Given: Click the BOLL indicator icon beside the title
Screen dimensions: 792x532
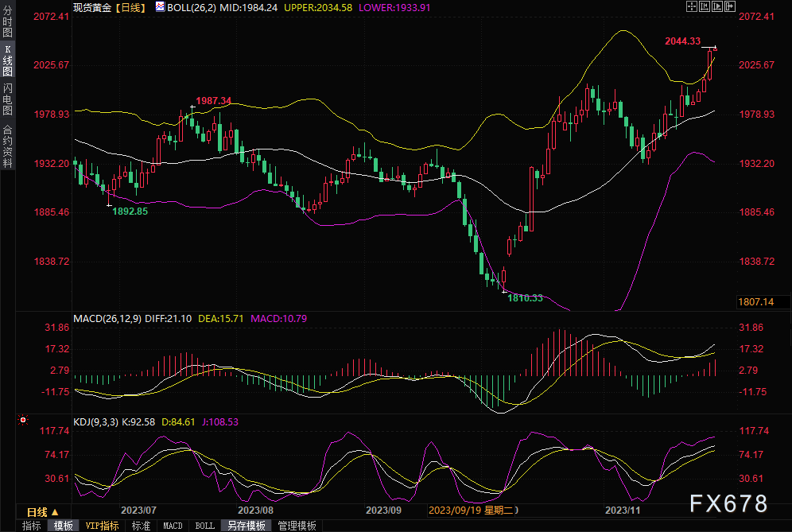Looking at the screenshot, I should point(160,6).
